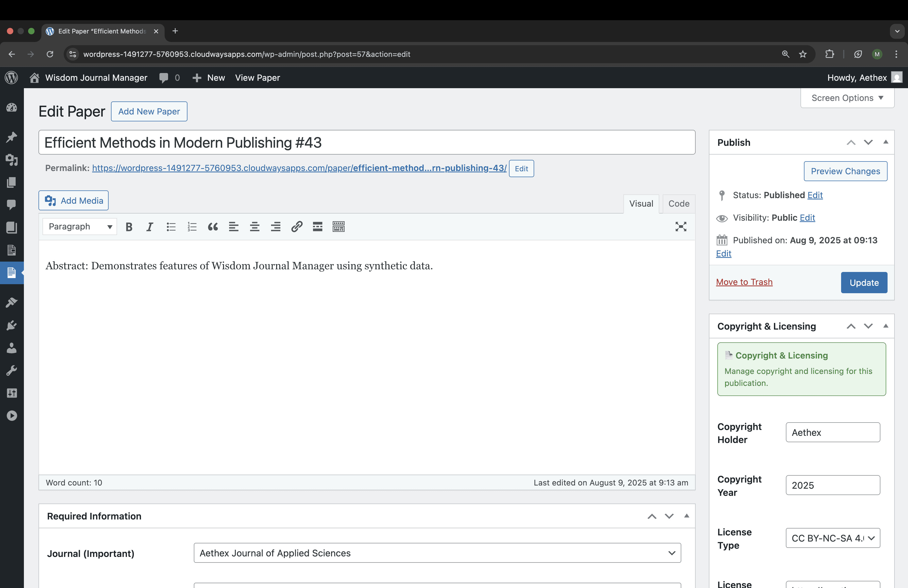Open View Paper in admin bar
This screenshot has width=908, height=588.
[x=257, y=78]
